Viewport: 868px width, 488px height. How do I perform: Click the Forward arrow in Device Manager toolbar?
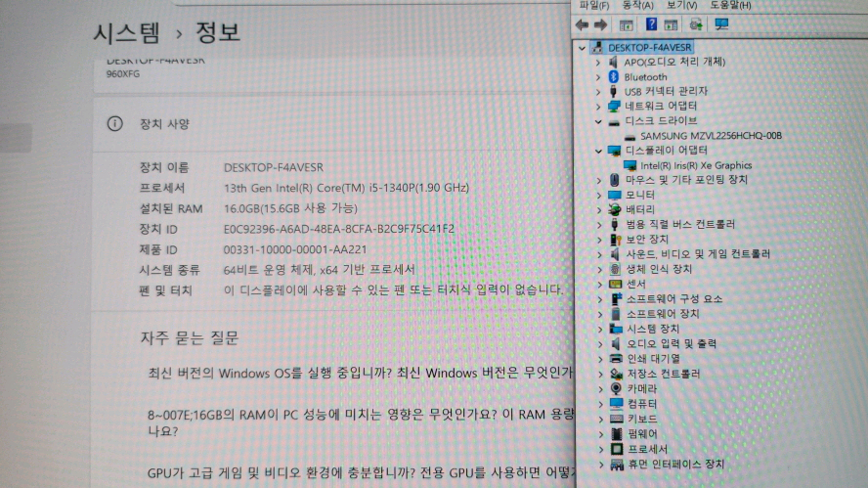click(x=600, y=24)
